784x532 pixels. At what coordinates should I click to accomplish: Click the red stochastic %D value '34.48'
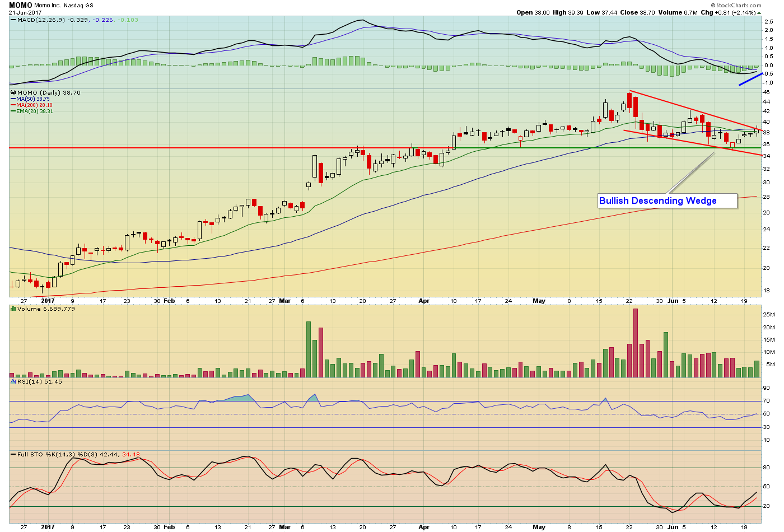click(x=131, y=454)
